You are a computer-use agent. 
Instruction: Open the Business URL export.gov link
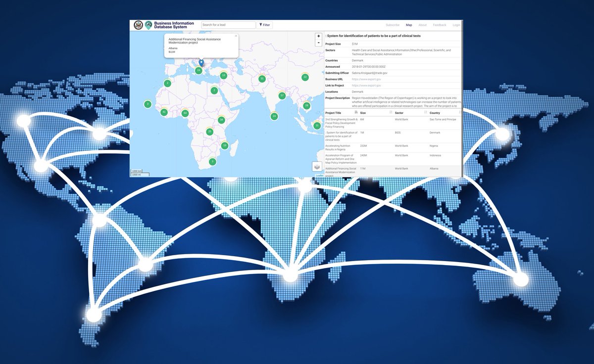[366, 79]
